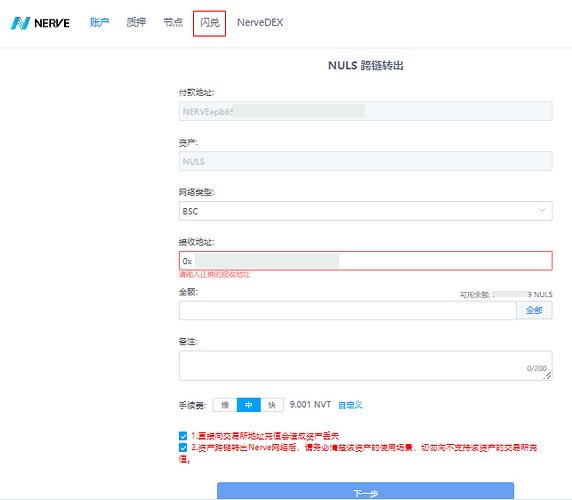
Task: Go to the 节点 nodes tab
Action: [x=173, y=23]
